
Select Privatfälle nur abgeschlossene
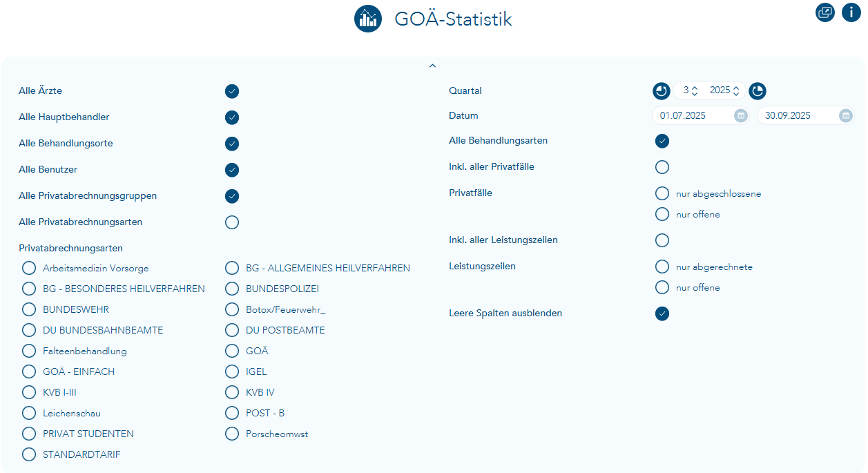662,193
